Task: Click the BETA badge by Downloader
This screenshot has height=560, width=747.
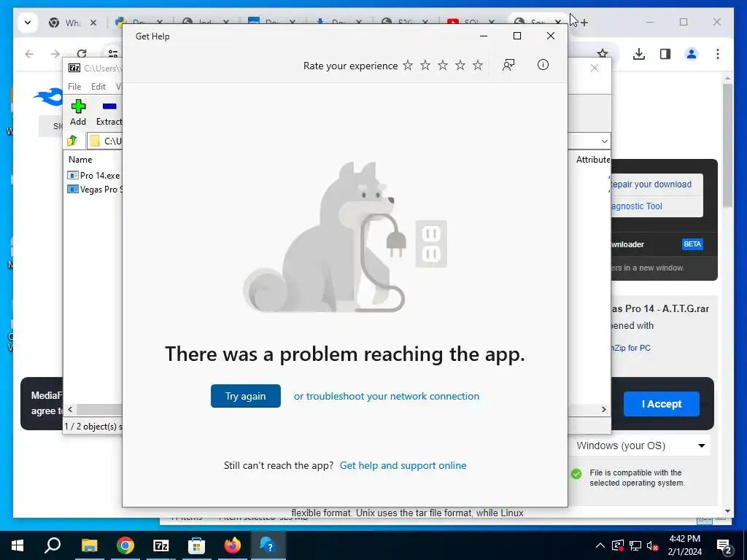Action: 692,244
